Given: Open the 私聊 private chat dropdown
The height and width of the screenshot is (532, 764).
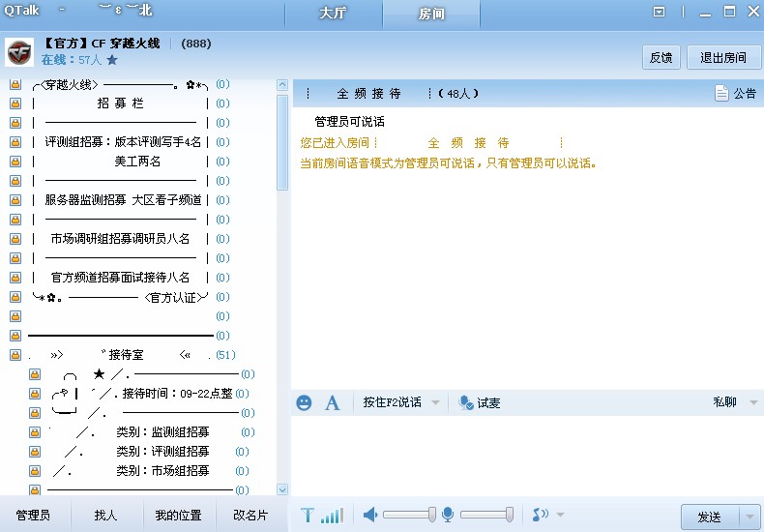Looking at the screenshot, I should tap(753, 403).
